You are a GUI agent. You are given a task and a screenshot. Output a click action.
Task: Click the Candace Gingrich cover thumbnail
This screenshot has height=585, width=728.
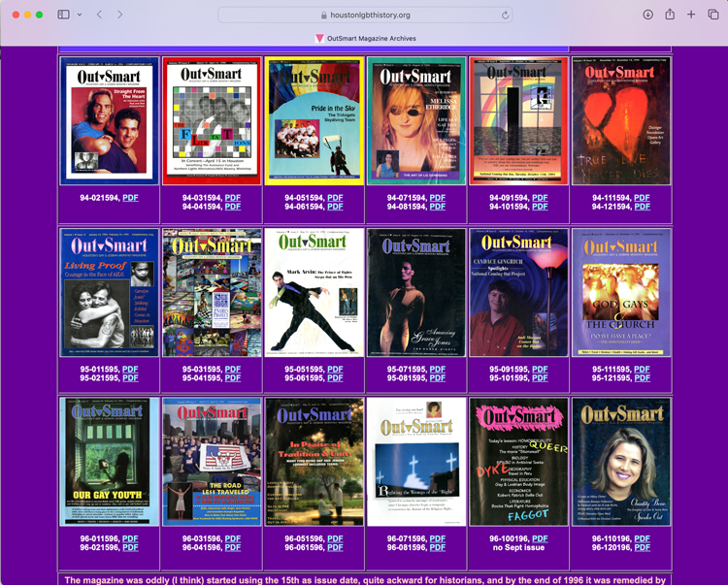tap(518, 292)
